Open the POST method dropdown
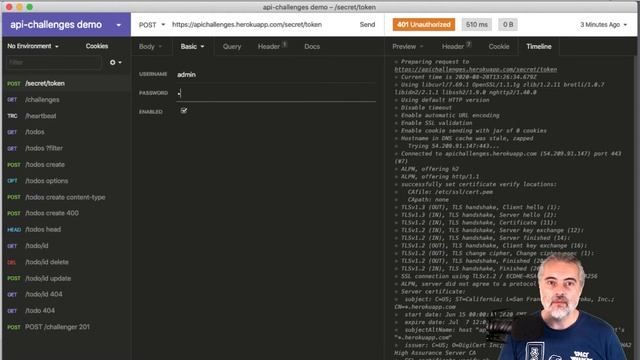 pyautogui.click(x=152, y=25)
